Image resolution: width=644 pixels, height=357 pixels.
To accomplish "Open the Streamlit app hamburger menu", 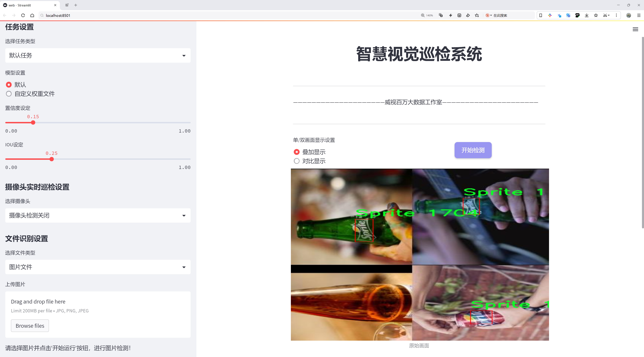I will [635, 29].
